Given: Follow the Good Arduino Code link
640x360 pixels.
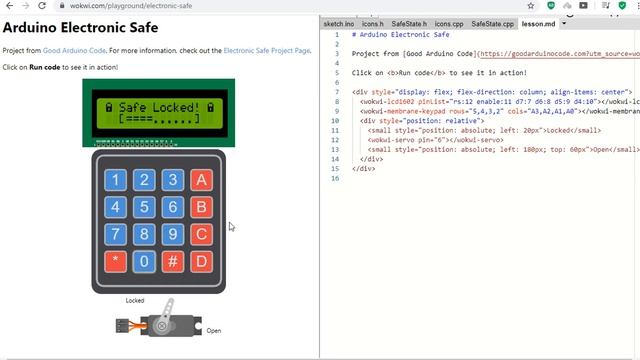Looking at the screenshot, I should click(x=74, y=51).
